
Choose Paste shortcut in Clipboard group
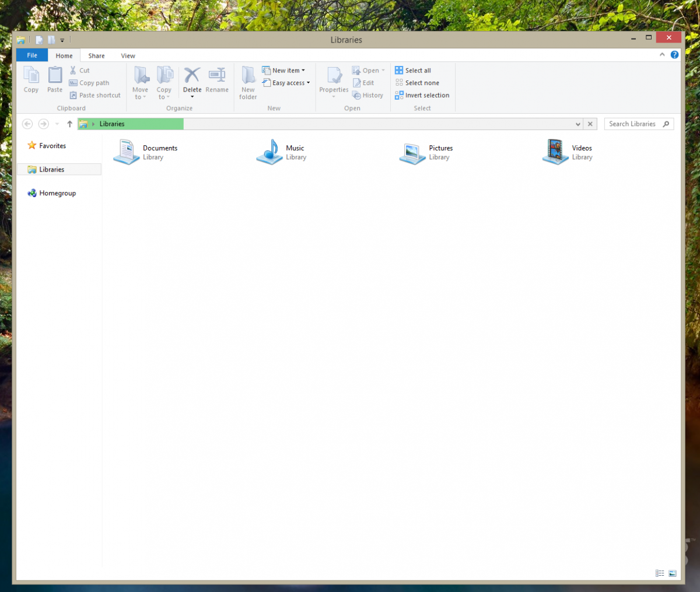[x=95, y=95]
